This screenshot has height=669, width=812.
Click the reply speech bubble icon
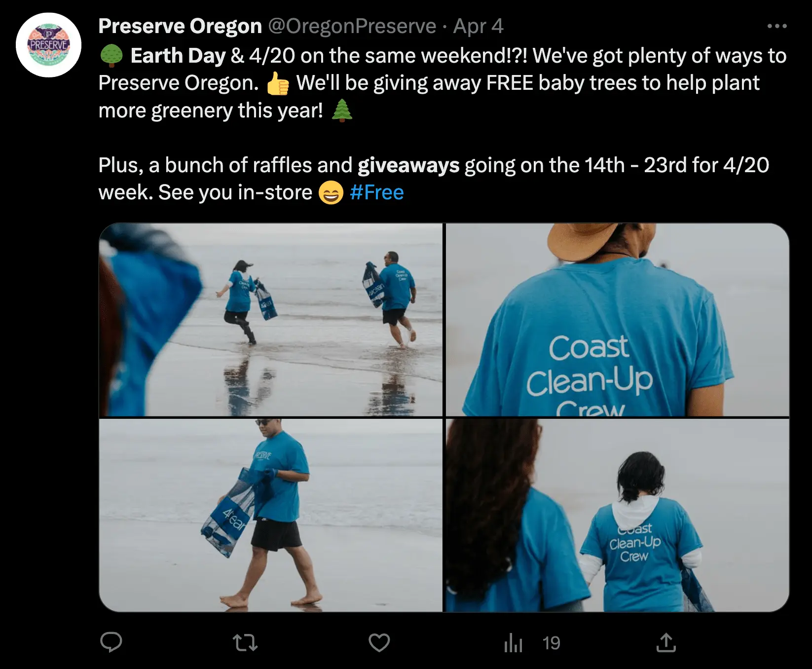(x=111, y=642)
